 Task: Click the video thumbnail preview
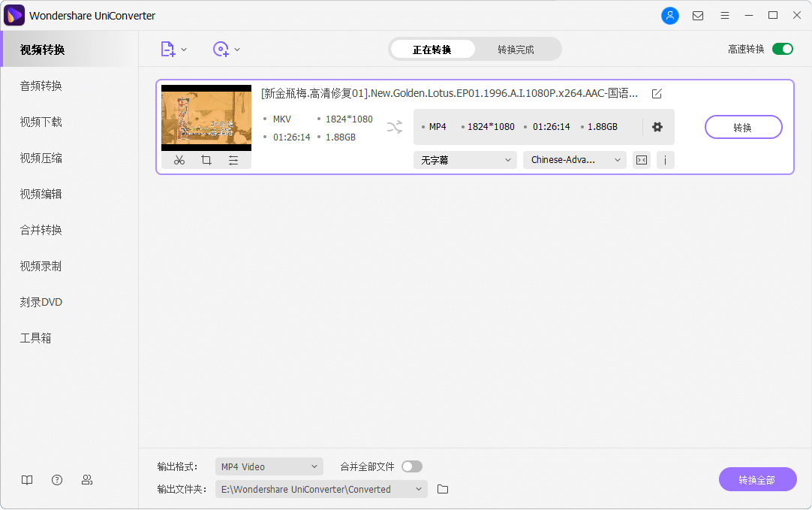[206, 118]
